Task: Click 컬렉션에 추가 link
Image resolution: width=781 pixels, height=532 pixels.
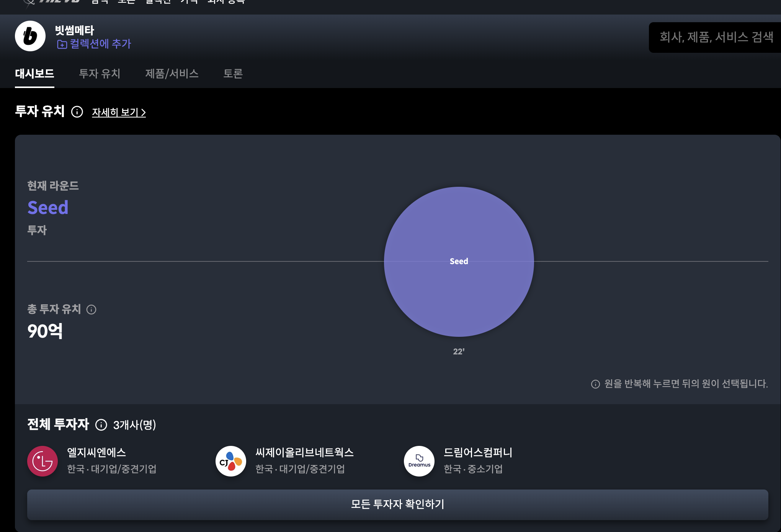Action: coord(100,44)
